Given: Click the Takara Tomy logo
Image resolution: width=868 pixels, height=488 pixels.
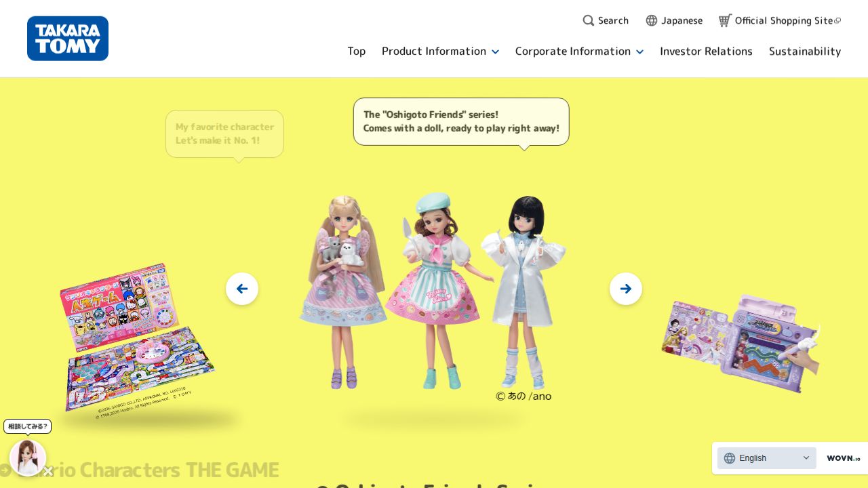Looking at the screenshot, I should click(68, 39).
